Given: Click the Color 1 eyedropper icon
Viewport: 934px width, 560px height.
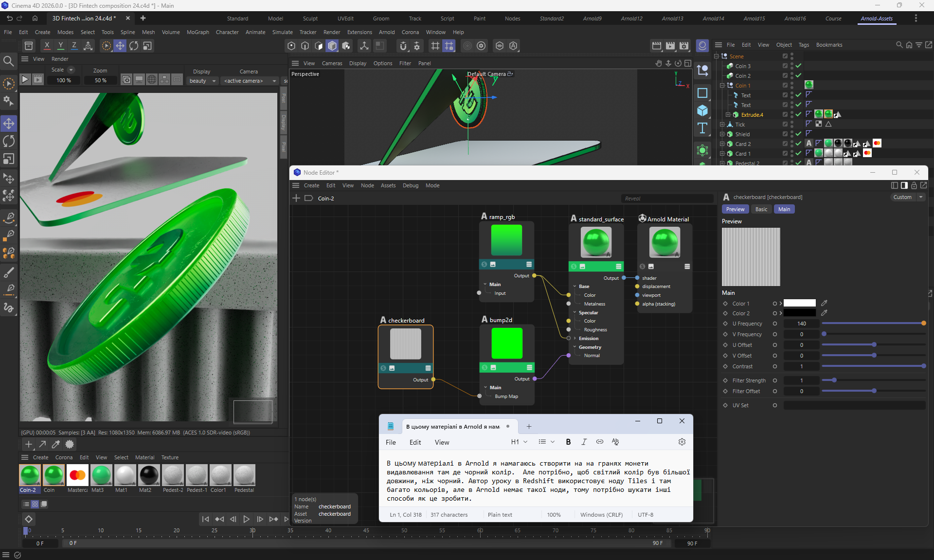Looking at the screenshot, I should click(824, 303).
